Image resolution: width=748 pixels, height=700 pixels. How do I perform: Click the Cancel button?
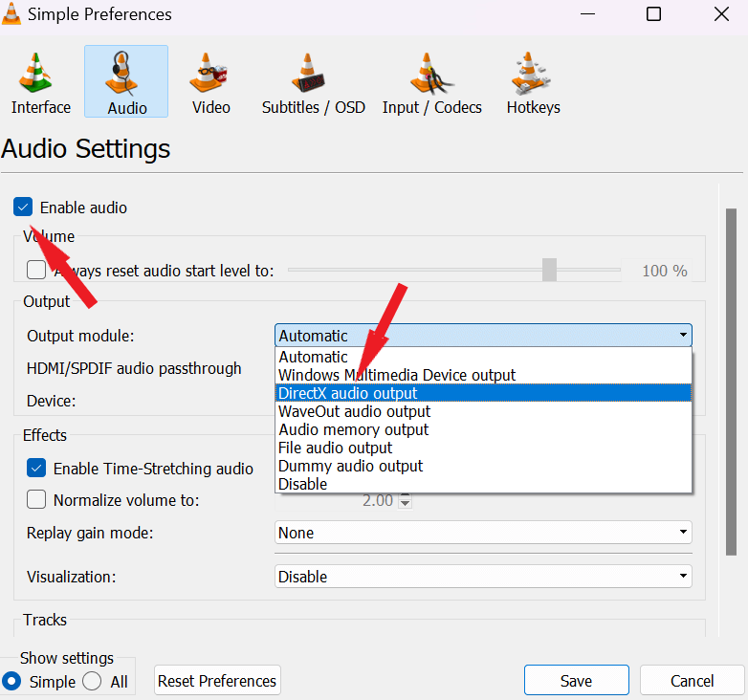pos(693,681)
